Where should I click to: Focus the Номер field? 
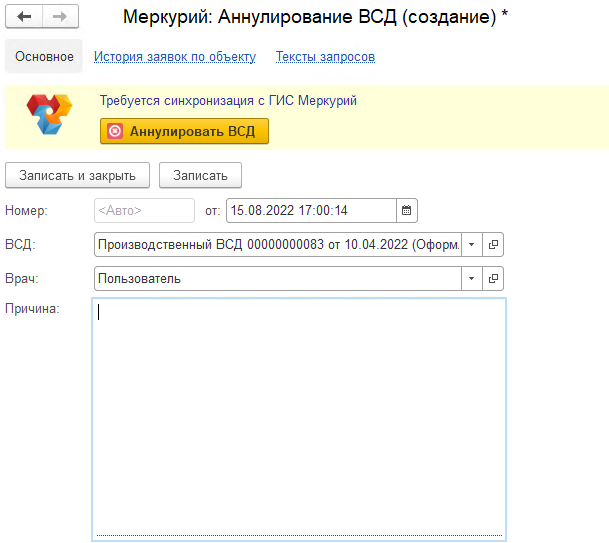pos(144,210)
